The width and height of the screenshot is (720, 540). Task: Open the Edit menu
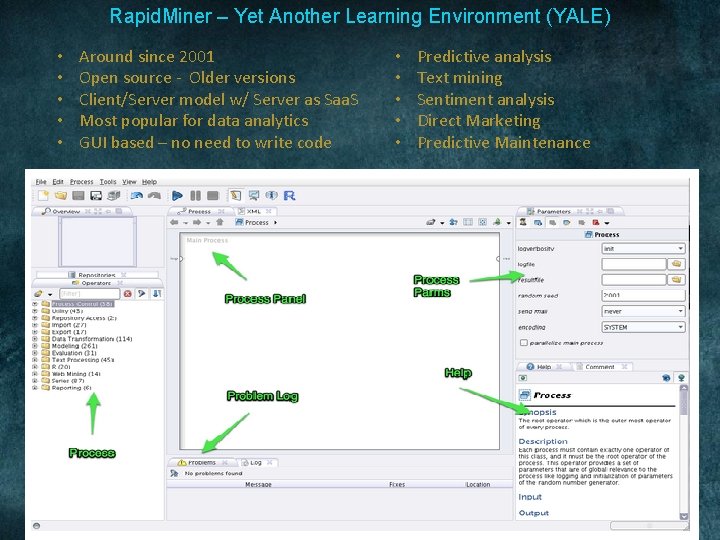tap(58, 182)
